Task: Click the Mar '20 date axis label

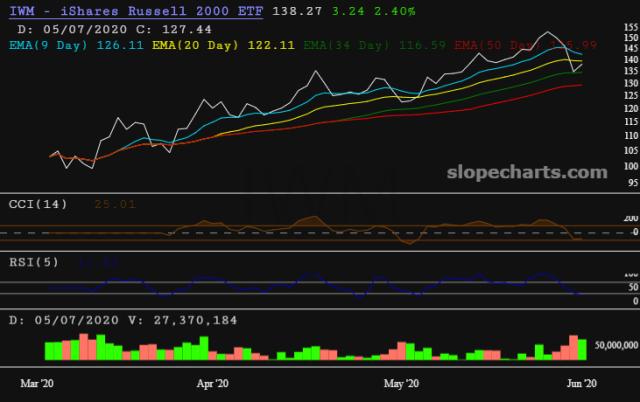Action: tap(38, 383)
